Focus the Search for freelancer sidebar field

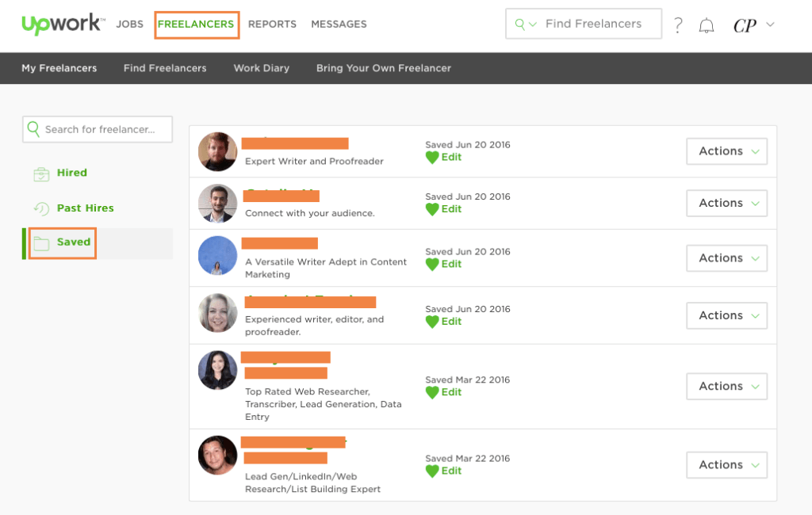click(x=98, y=129)
